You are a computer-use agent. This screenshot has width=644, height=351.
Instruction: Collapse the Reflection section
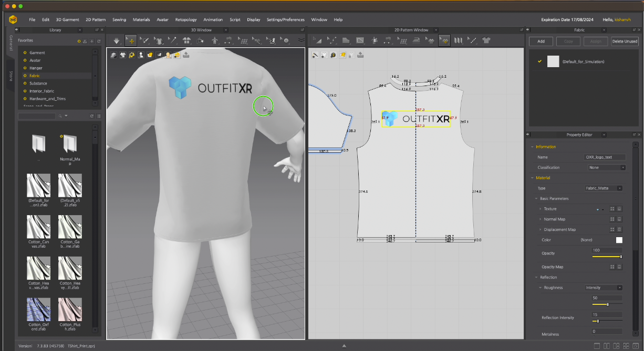coord(536,277)
